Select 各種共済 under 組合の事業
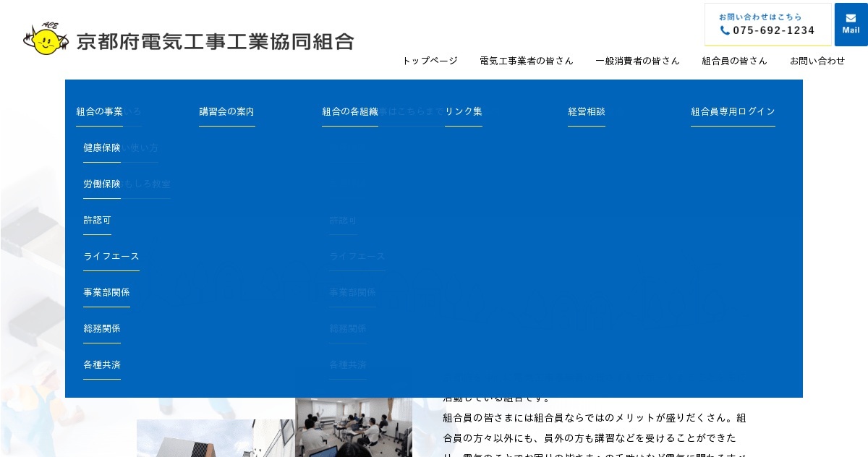Image resolution: width=868 pixels, height=457 pixels. point(102,364)
